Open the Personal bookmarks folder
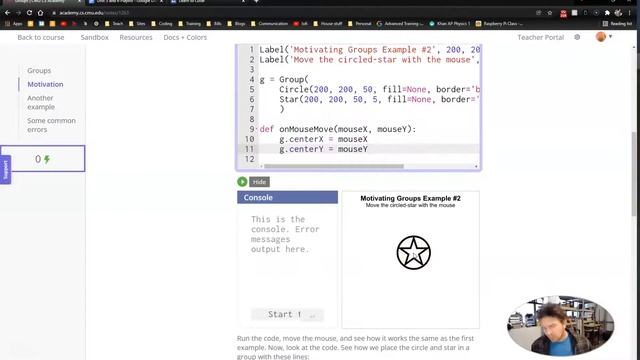 [x=360, y=24]
